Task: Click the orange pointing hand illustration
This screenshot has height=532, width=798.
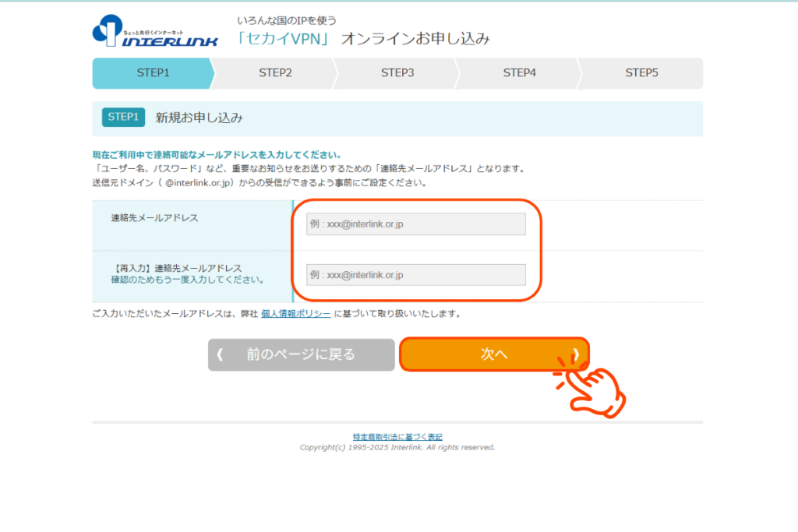Action: [x=592, y=388]
